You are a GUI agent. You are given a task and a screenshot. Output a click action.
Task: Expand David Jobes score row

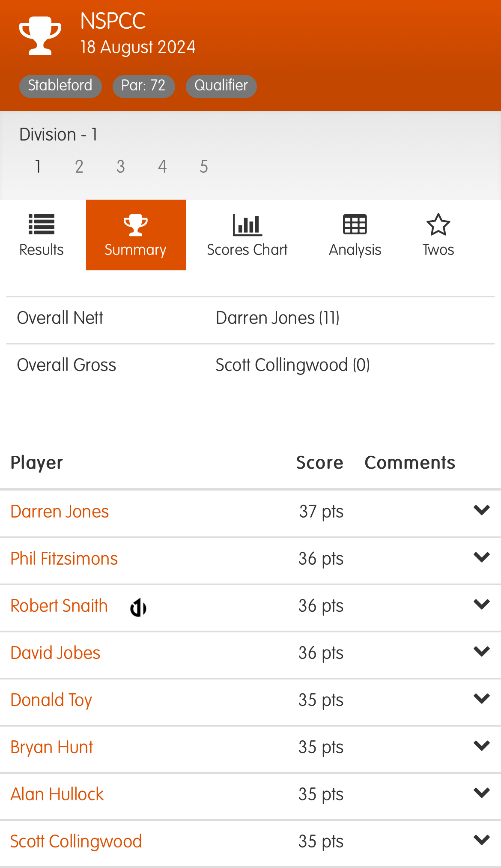pos(481,652)
